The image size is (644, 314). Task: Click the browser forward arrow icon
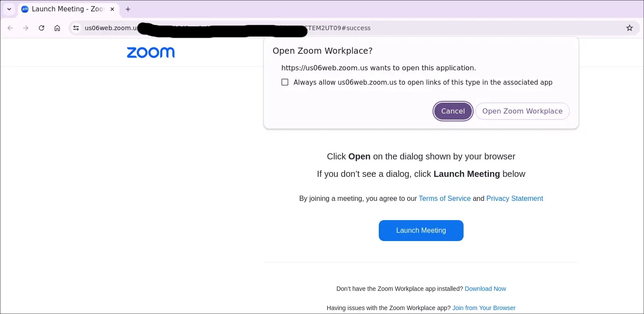point(26,28)
